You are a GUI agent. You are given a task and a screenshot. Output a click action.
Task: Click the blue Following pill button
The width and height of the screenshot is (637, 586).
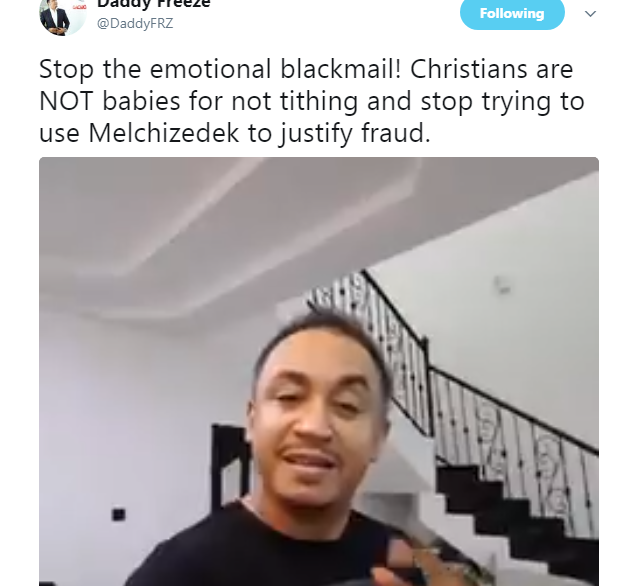point(512,13)
